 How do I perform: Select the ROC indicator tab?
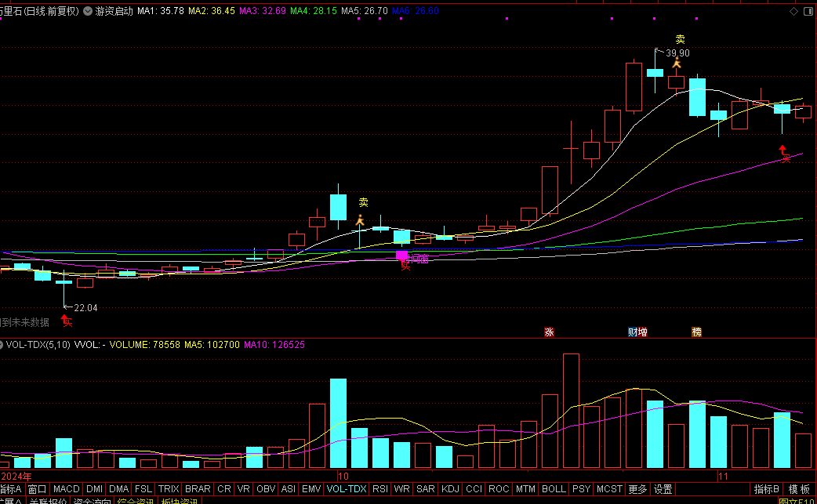pos(499,489)
